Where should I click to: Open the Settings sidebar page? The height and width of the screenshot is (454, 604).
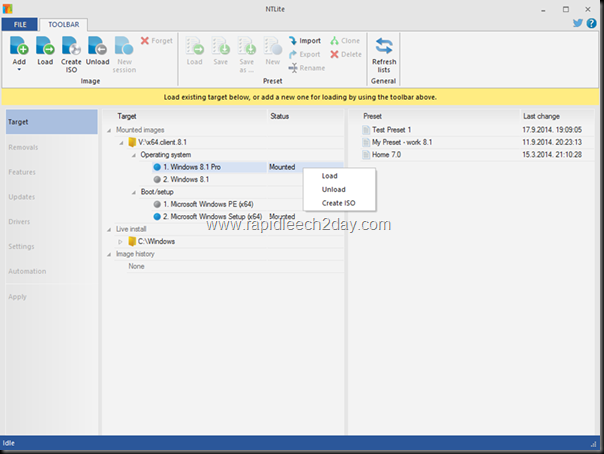(52, 246)
